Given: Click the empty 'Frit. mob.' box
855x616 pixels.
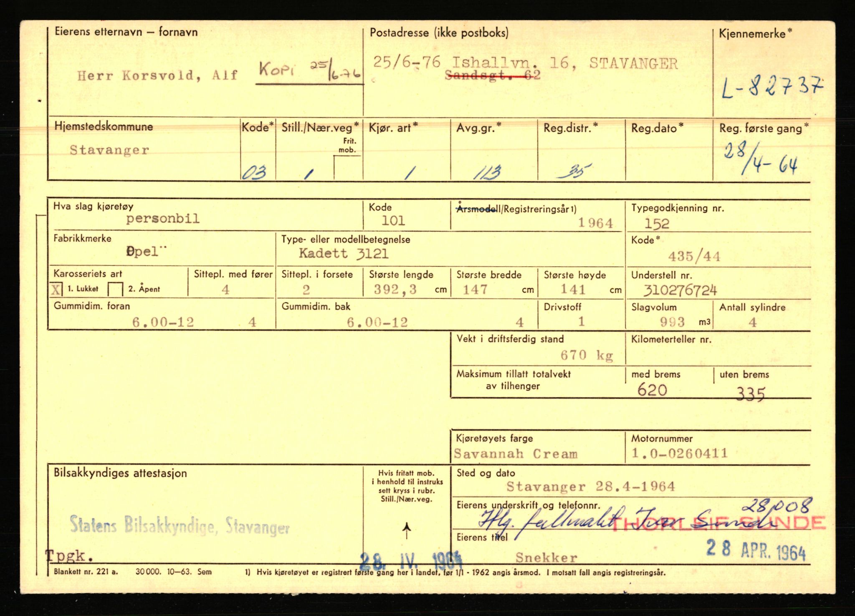Looking at the screenshot, I should pos(348,168).
